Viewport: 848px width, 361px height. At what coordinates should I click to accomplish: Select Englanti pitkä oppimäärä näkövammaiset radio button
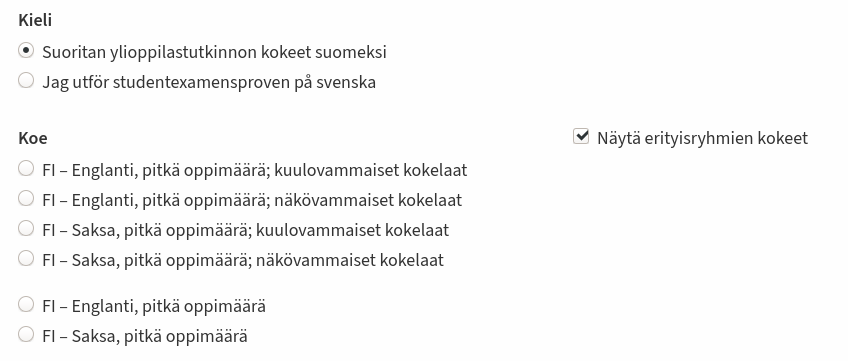click(26, 198)
